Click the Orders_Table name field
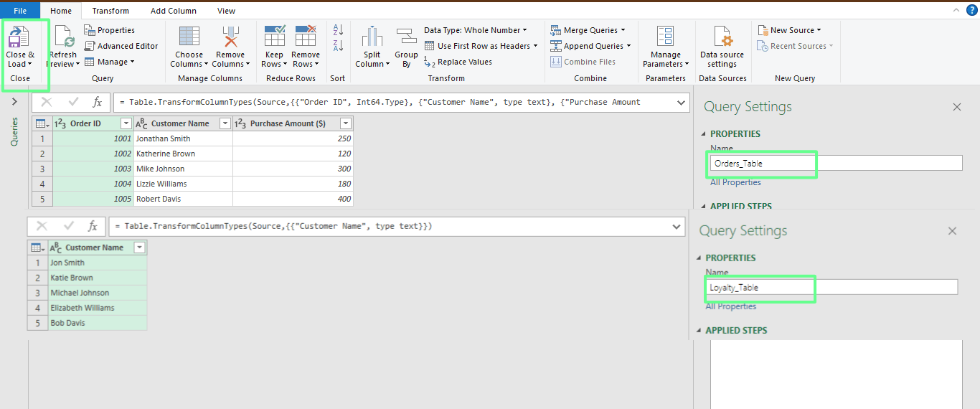The width and height of the screenshot is (980, 409). pyautogui.click(x=836, y=163)
